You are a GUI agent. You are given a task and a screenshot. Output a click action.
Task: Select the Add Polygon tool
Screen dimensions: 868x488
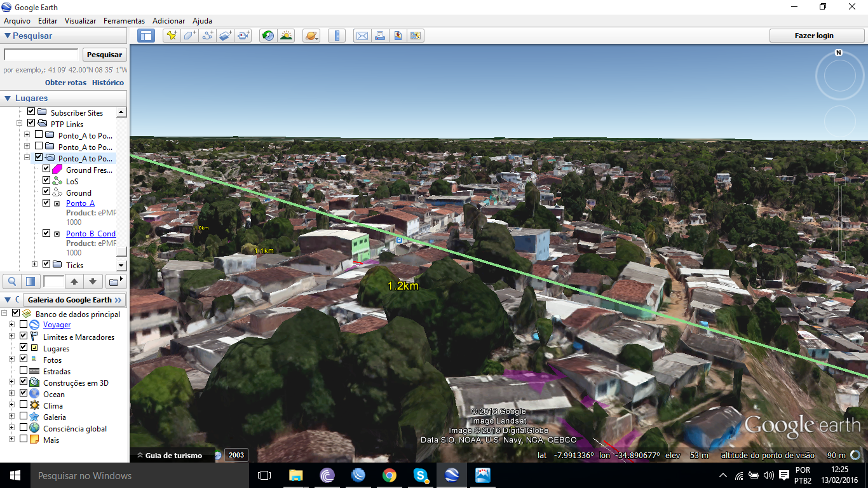tap(190, 36)
